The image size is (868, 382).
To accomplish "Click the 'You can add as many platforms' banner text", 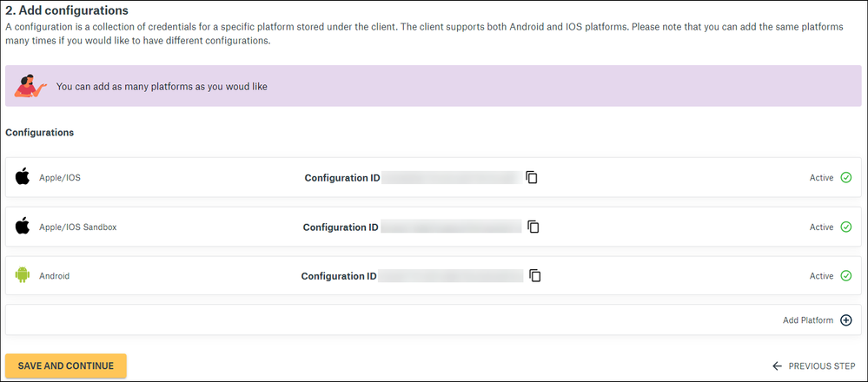I will coord(162,87).
